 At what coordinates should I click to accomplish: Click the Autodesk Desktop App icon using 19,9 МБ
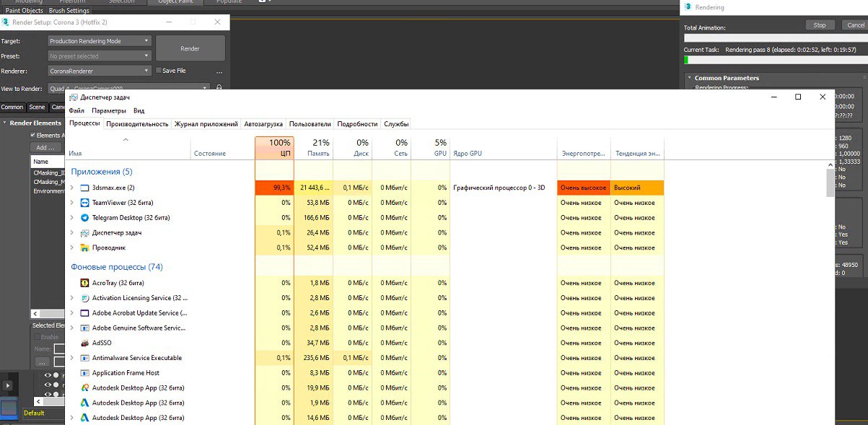[84, 387]
